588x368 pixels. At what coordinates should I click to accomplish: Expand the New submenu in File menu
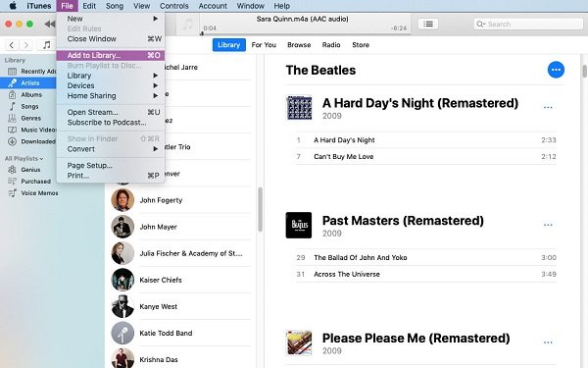155,19
